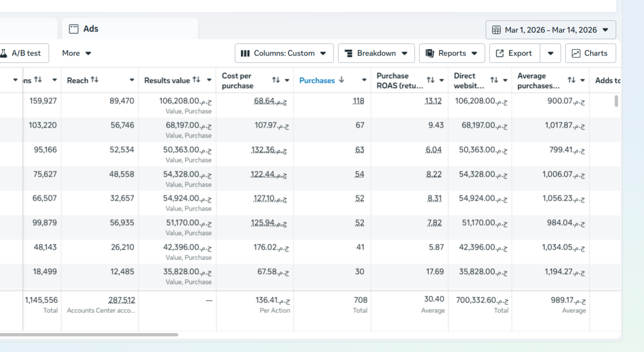Click the horizontal scrollbar under table
This screenshot has width=644, height=352.
89,335
